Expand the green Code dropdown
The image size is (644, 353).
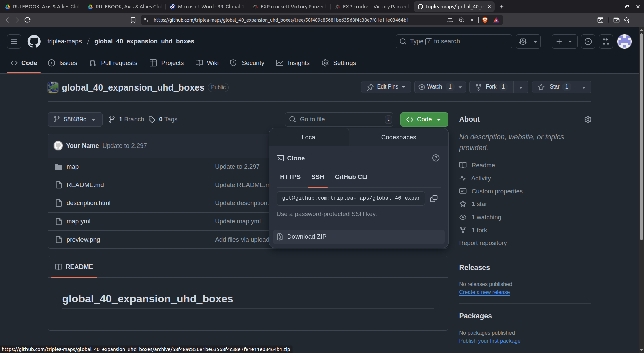pyautogui.click(x=424, y=119)
